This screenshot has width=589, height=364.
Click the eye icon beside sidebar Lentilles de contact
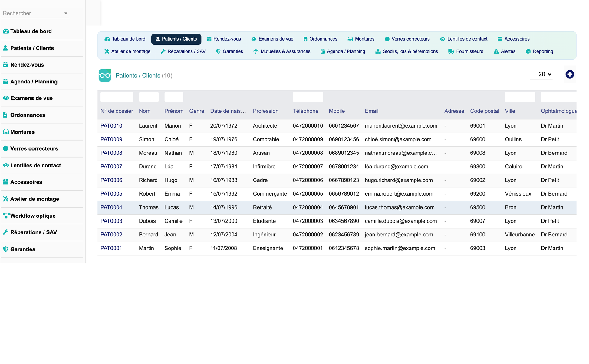[6, 165]
